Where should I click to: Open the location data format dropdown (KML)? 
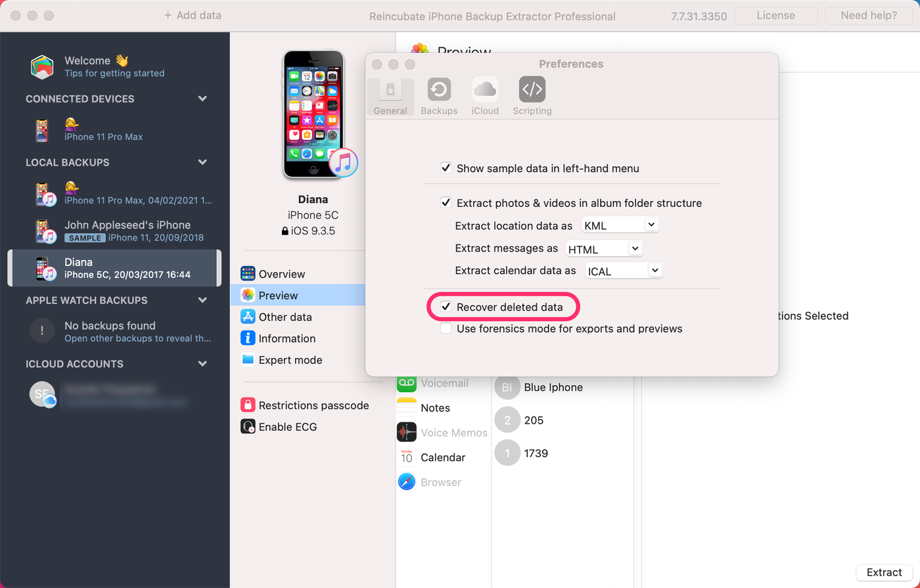pyautogui.click(x=620, y=225)
